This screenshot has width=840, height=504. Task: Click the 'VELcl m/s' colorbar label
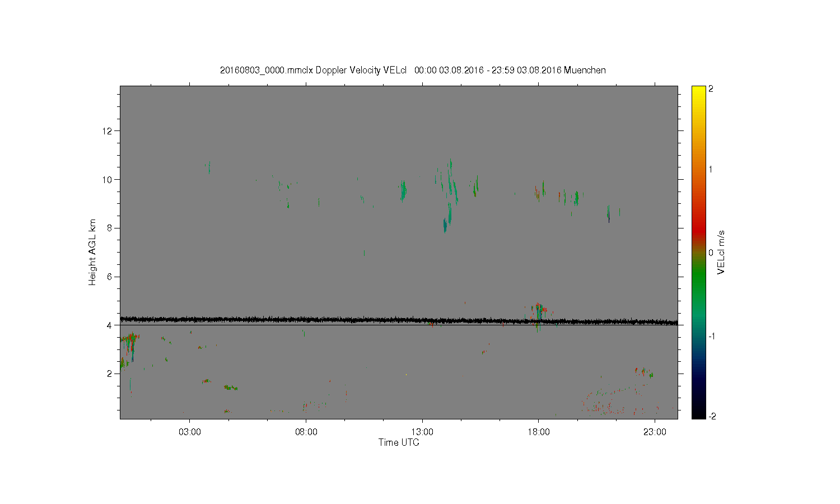pos(721,253)
